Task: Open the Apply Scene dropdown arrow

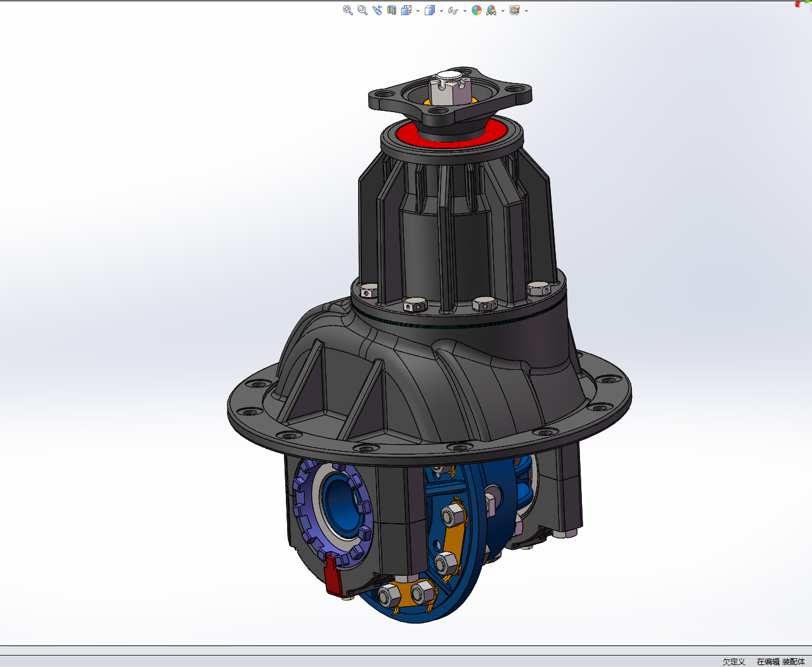Action: click(x=503, y=11)
